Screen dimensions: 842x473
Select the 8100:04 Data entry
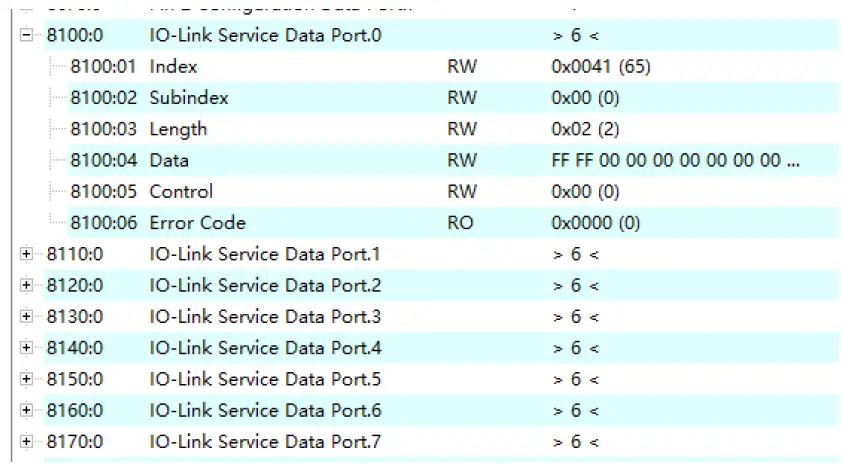coord(169,160)
